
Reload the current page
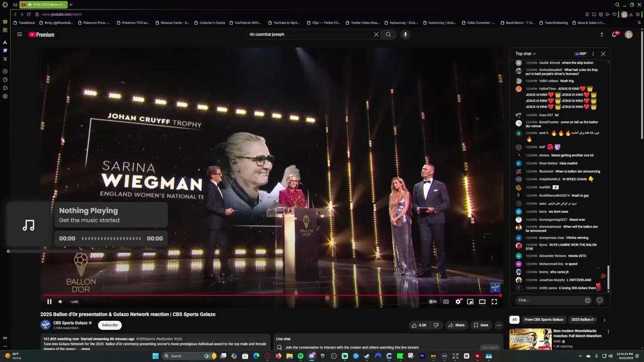29,14
